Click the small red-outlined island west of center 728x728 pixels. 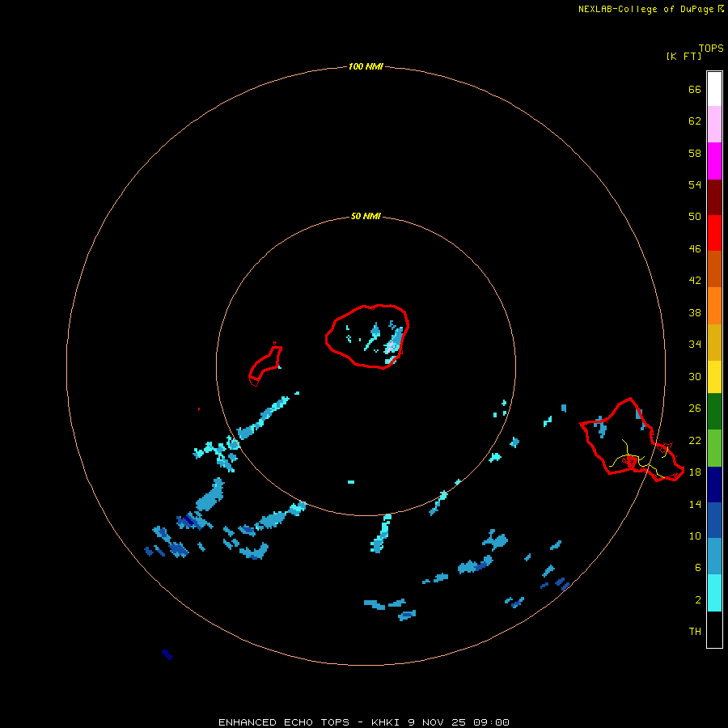point(265,365)
